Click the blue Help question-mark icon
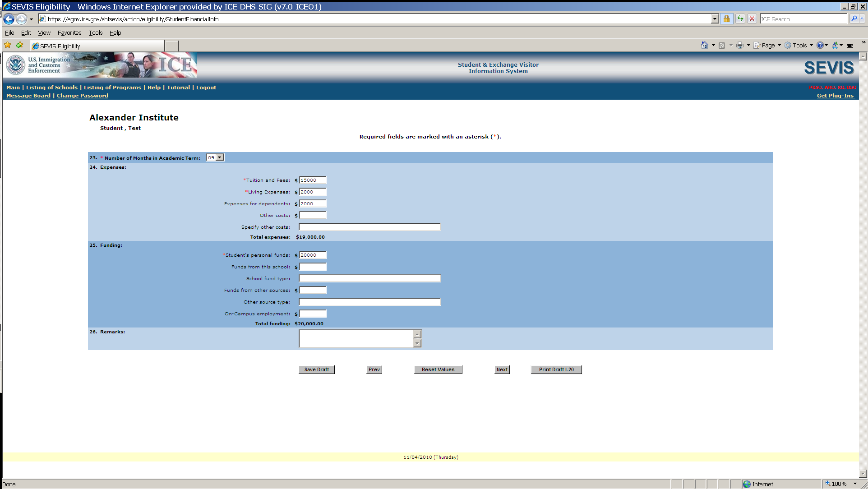The image size is (868, 489). pos(820,45)
